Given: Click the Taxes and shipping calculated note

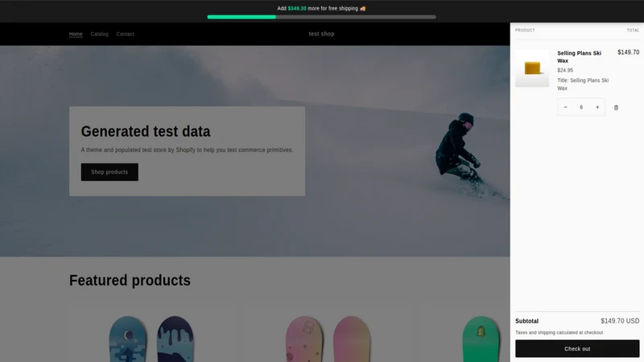Looking at the screenshot, I should tap(559, 332).
